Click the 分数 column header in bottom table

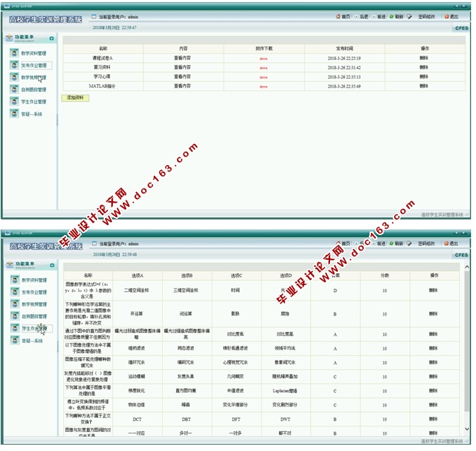[384, 275]
